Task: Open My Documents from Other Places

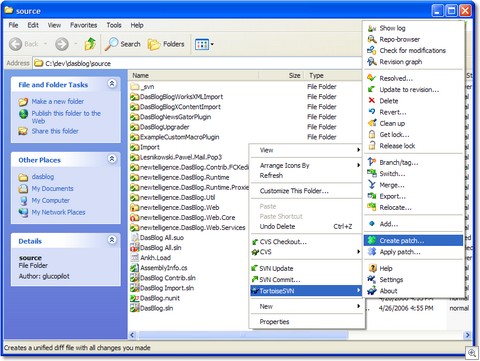Action: coord(52,188)
